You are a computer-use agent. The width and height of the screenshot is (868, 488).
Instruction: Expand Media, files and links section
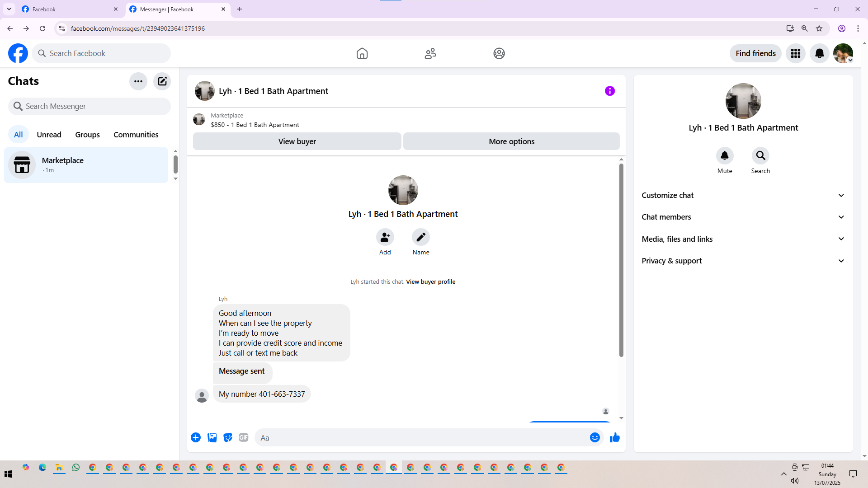tap(743, 239)
